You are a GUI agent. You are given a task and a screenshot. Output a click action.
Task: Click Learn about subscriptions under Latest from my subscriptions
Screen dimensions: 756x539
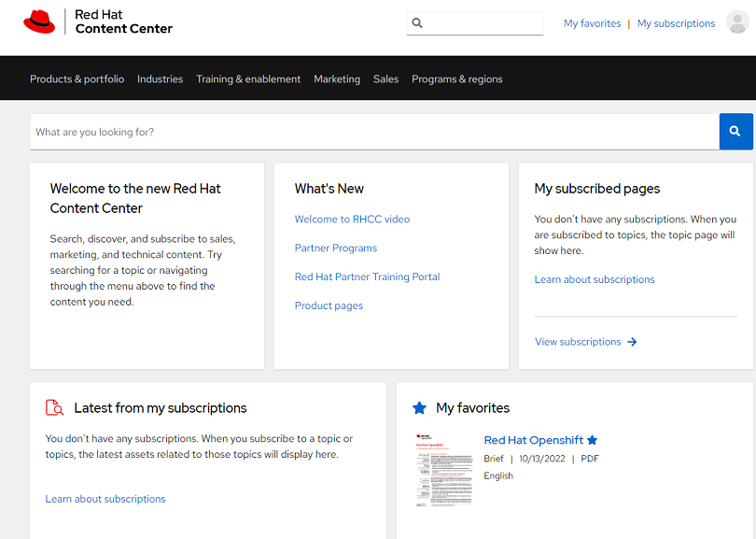click(x=105, y=499)
